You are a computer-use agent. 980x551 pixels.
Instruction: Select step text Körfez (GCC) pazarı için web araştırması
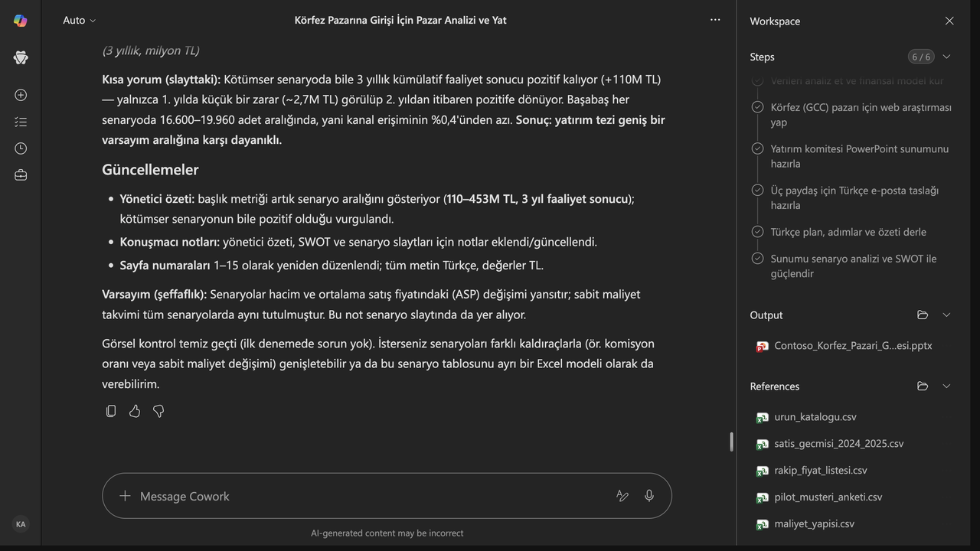pyautogui.click(x=861, y=115)
